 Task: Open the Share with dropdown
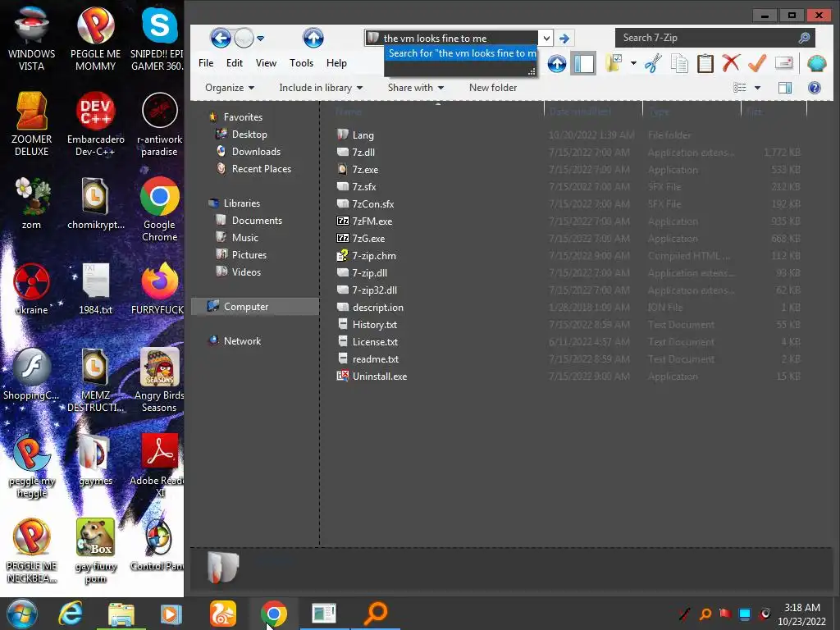point(416,88)
